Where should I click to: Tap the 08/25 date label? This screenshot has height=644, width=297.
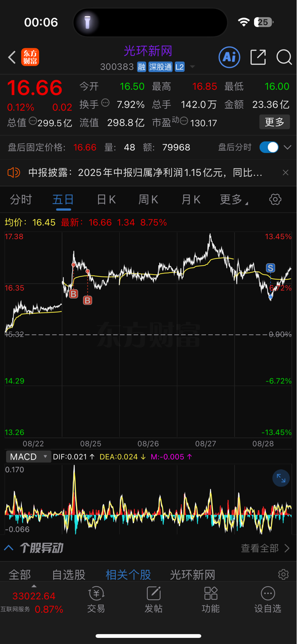point(91,444)
